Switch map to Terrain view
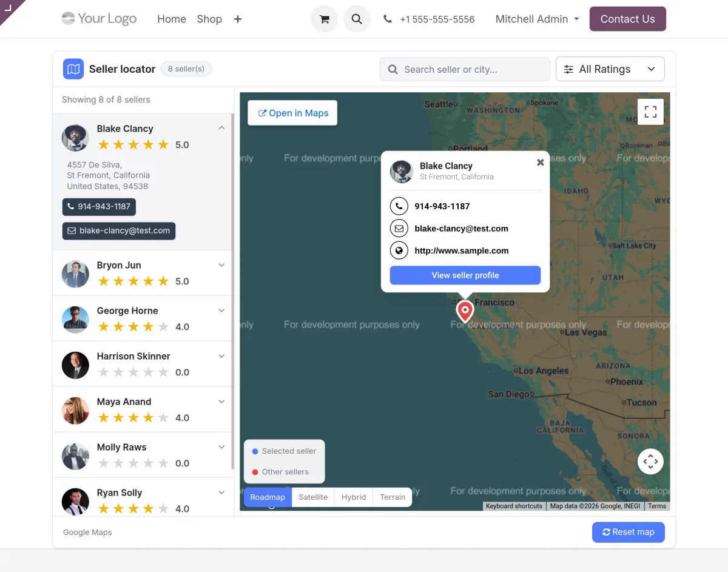Viewport: 728px width, 572px height. 393,497
